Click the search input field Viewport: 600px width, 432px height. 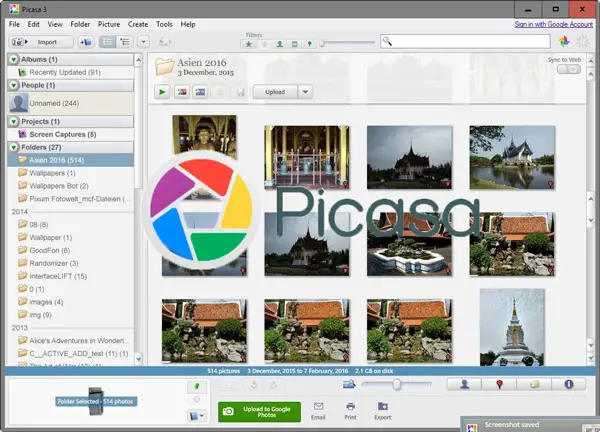[465, 41]
